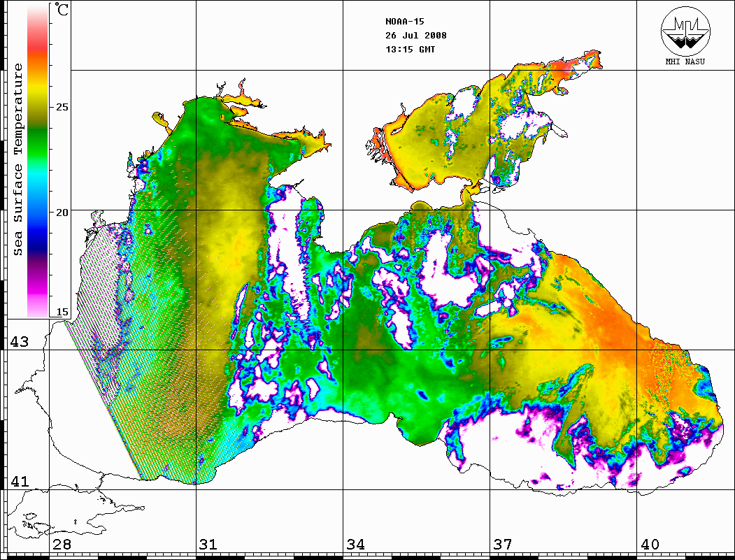Click the '20' value on temperature scale
Image resolution: width=735 pixels, height=560 pixels.
pos(62,213)
